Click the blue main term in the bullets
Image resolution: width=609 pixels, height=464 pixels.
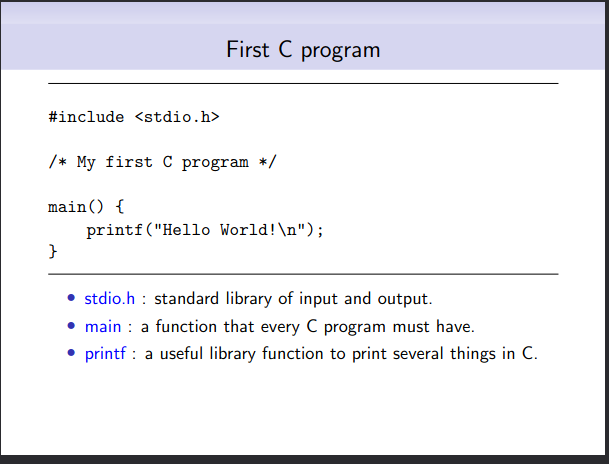pyautogui.click(x=103, y=327)
